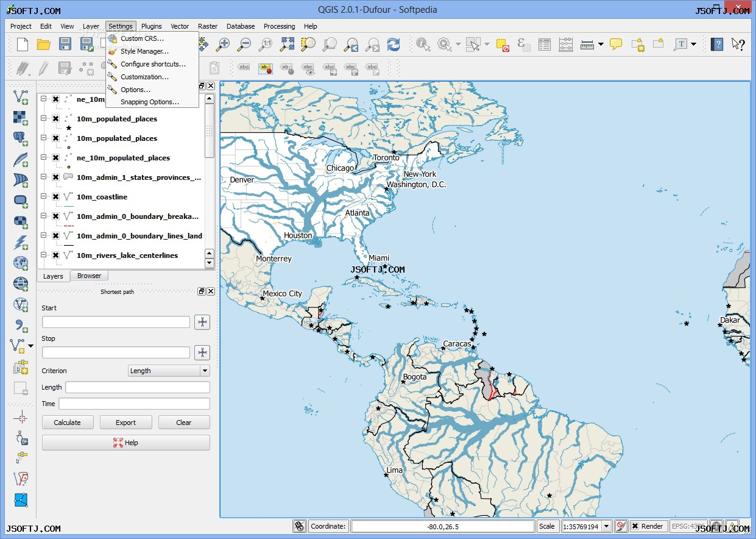The image size is (756, 539).
Task: Click the Clear button
Action: (x=184, y=423)
